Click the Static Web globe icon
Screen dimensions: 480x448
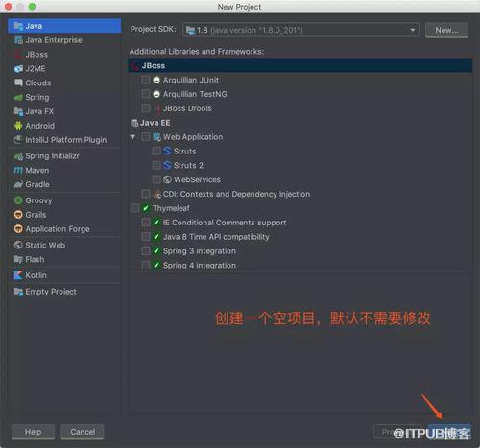18,246
